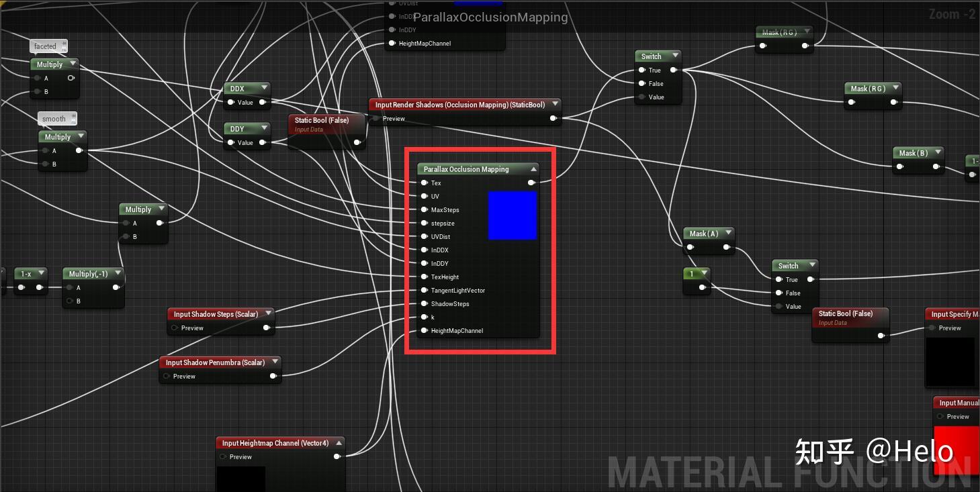
Task: Collapse the Parallax Occlusion Mapping node header
Action: tap(535, 168)
